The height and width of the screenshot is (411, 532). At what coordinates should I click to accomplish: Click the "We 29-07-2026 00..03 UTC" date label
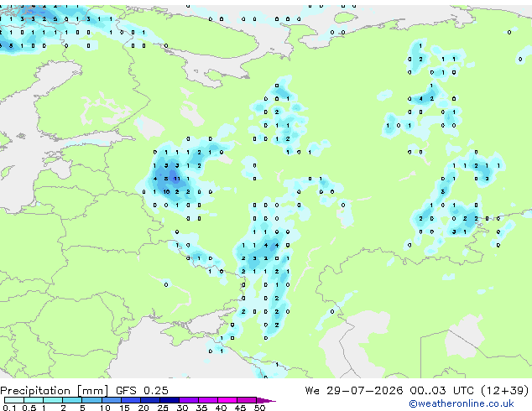(389, 391)
